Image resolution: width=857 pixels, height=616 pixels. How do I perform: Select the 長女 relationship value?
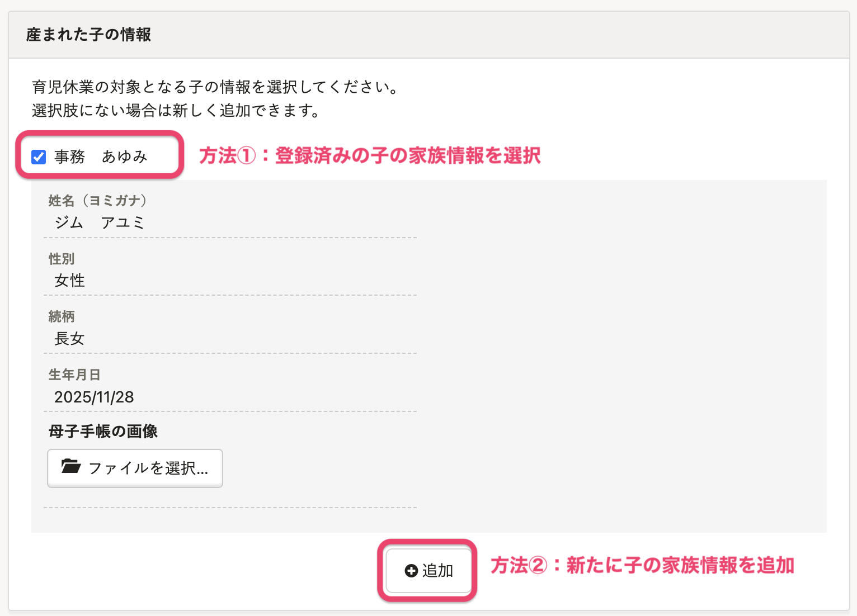[x=69, y=339]
